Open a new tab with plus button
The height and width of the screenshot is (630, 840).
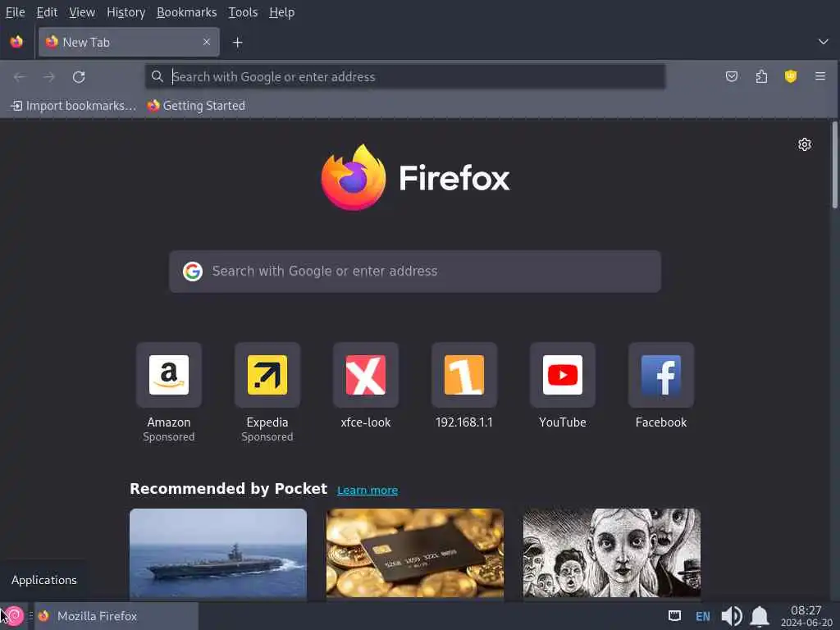pyautogui.click(x=237, y=43)
